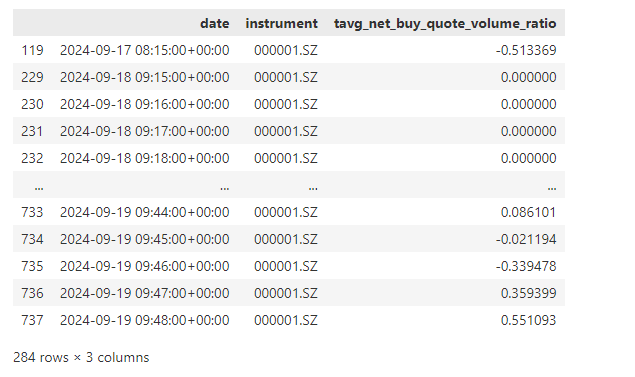Click the value -0.021194
Image resolution: width=635 pixels, height=377 pixels.
[x=526, y=239]
